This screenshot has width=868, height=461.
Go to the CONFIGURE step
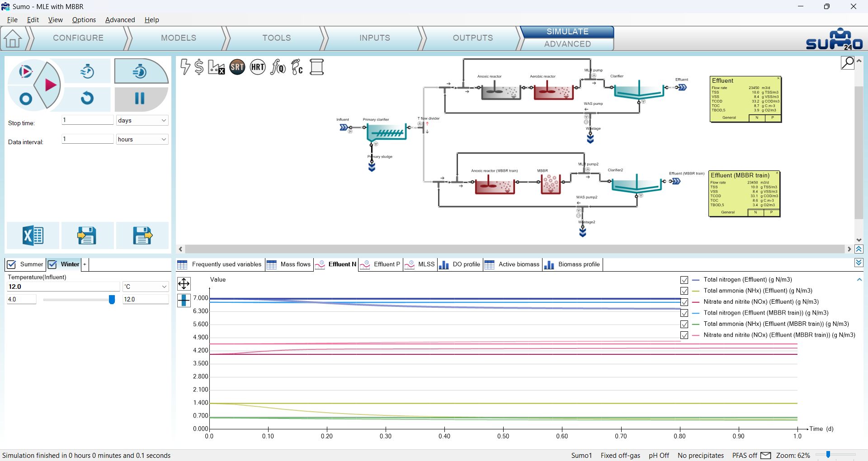click(x=78, y=38)
